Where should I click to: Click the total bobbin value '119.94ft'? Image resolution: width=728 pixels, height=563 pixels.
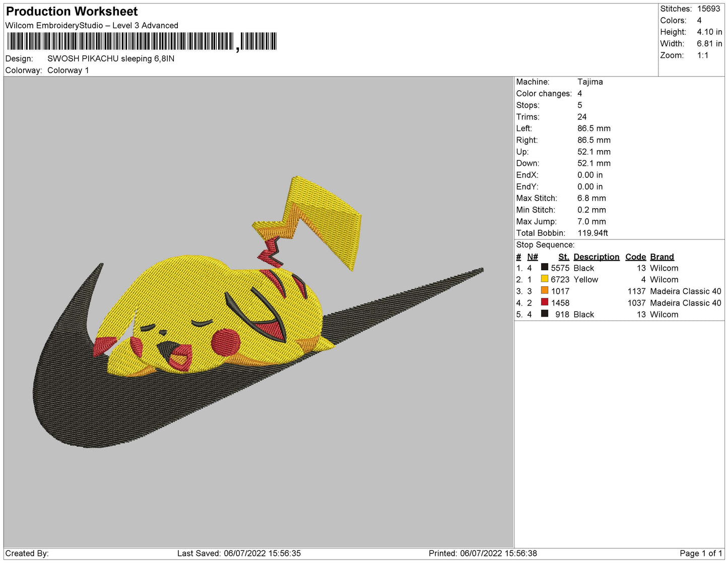592,233
